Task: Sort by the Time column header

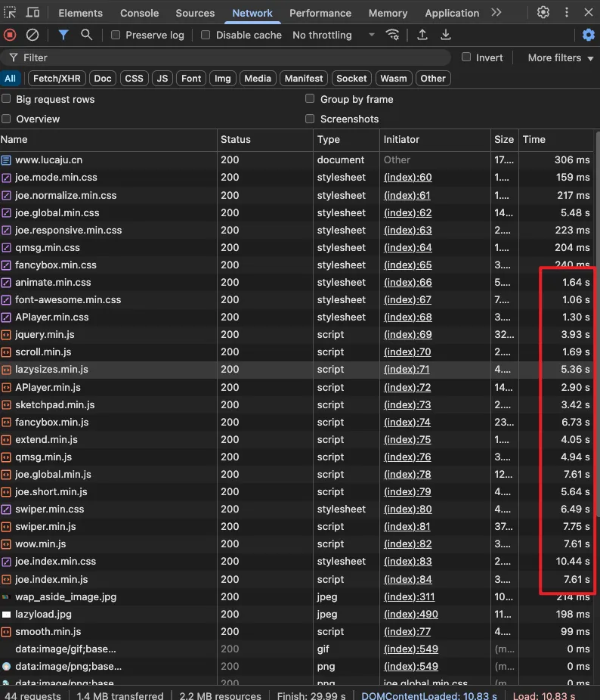Action: tap(556, 140)
